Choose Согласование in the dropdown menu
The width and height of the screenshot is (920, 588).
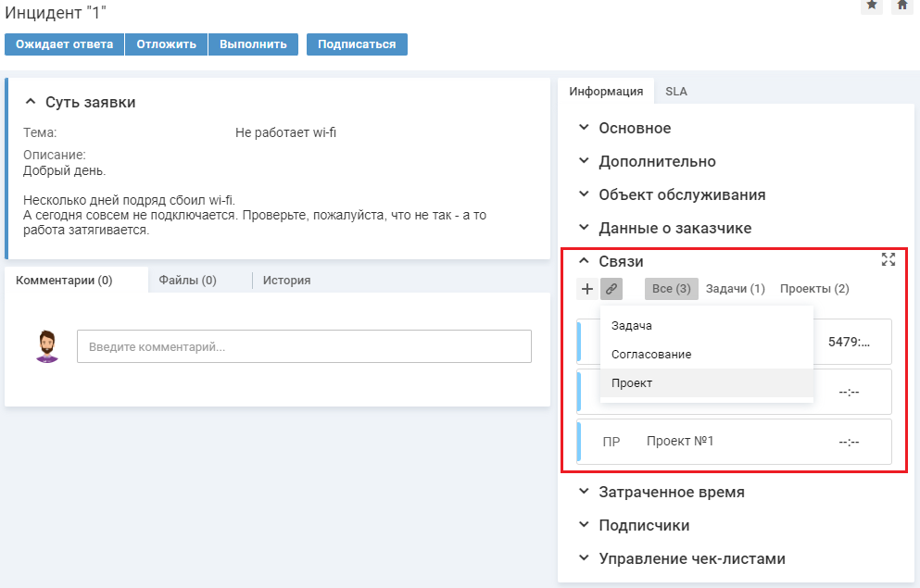[x=651, y=355]
